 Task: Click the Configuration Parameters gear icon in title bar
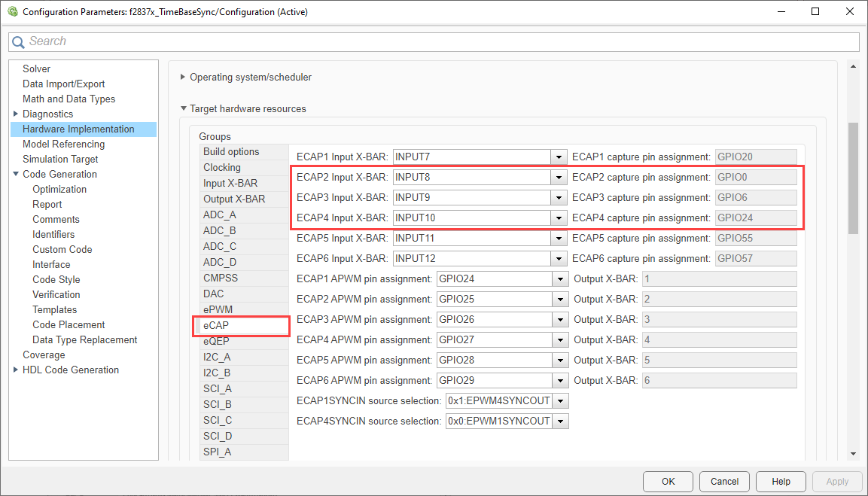tap(12, 12)
